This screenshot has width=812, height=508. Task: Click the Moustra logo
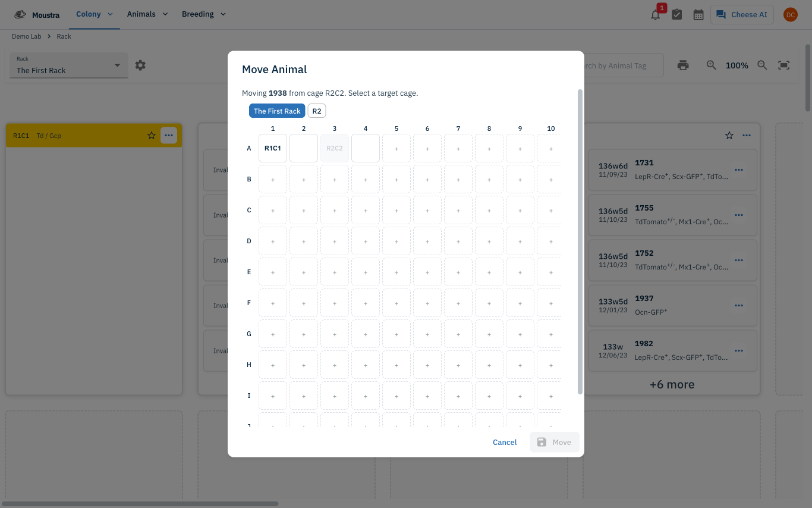[37, 15]
